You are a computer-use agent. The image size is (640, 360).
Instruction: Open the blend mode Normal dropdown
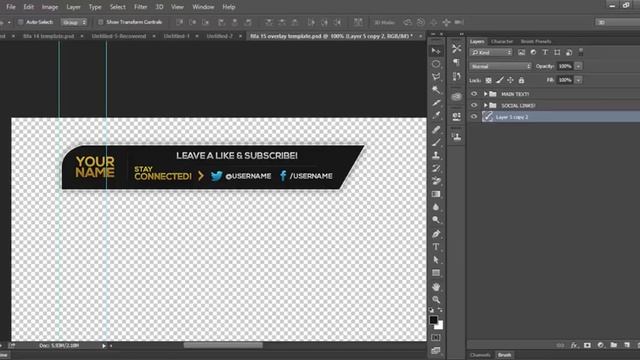tap(500, 66)
